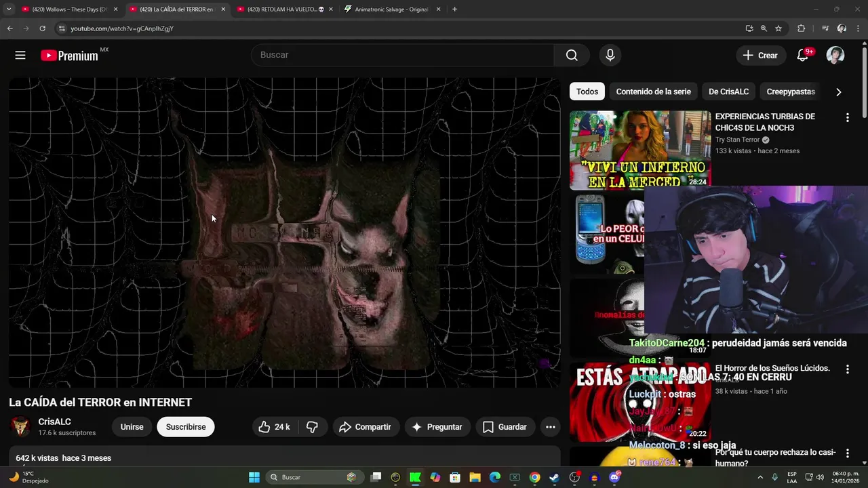The width and height of the screenshot is (868, 488).
Task: Select the Creepypastas filter chip
Action: (x=791, y=92)
